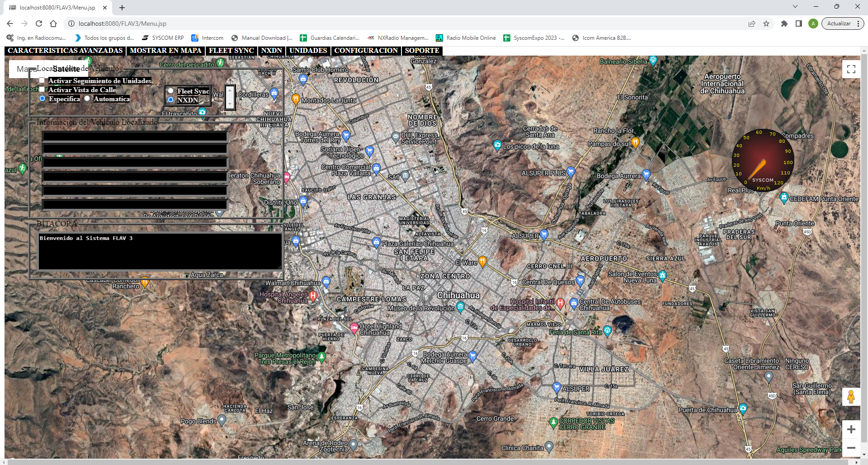Click the Street View pegman icon
The image size is (868, 465).
[x=851, y=397]
